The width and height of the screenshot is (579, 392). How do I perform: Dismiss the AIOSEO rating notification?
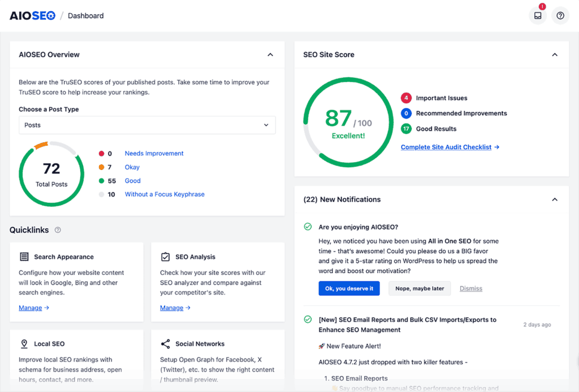(x=470, y=289)
